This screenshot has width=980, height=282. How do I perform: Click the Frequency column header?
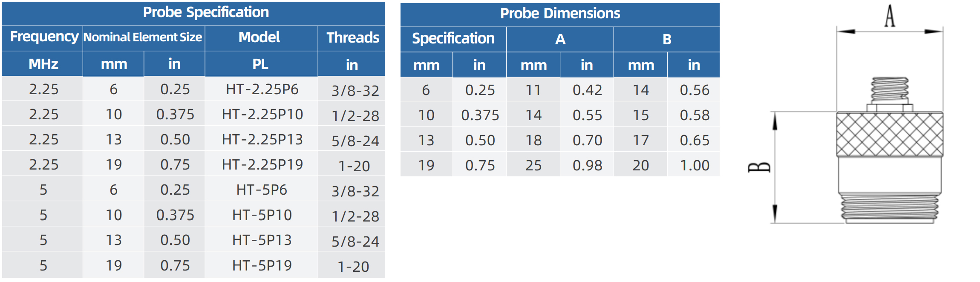[x=44, y=37]
